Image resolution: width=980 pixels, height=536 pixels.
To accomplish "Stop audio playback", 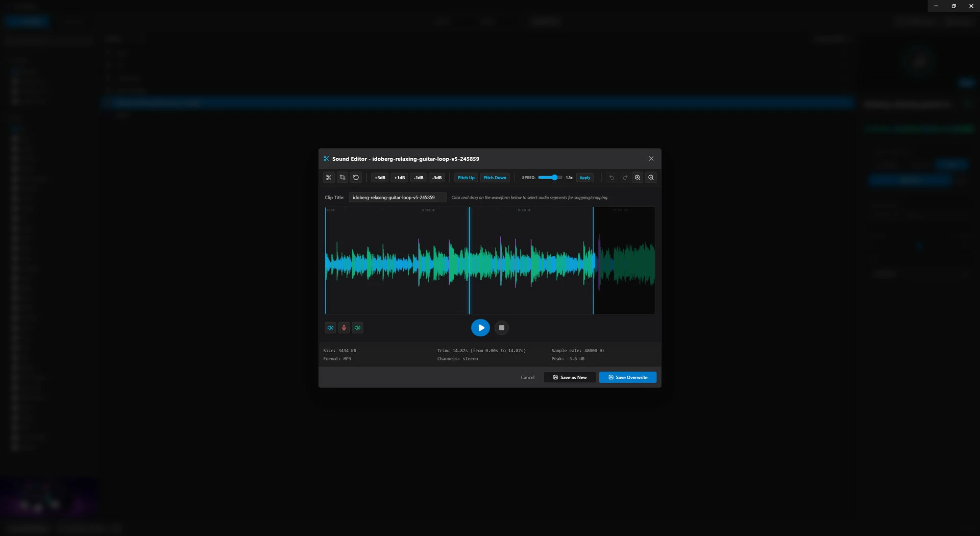I will coord(502,328).
